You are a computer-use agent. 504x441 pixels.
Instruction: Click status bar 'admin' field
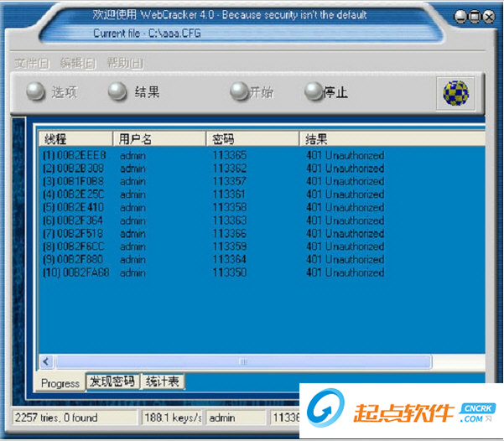click(236, 418)
